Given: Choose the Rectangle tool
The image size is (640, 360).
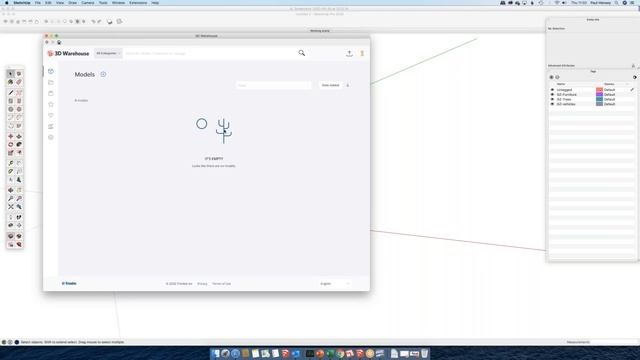Looking at the screenshot, I should 11,101.
